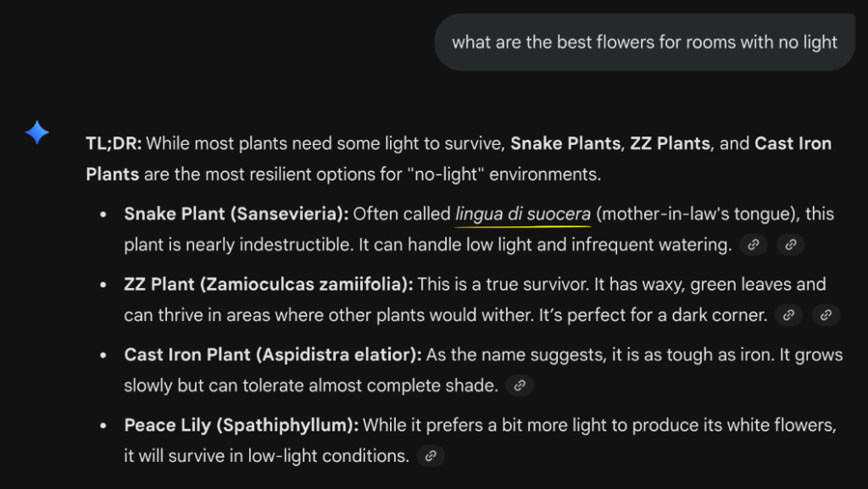Screen dimensions: 868x489
Task: Click the underlined phrase 'lingua di suocera'
Action: coord(521,214)
